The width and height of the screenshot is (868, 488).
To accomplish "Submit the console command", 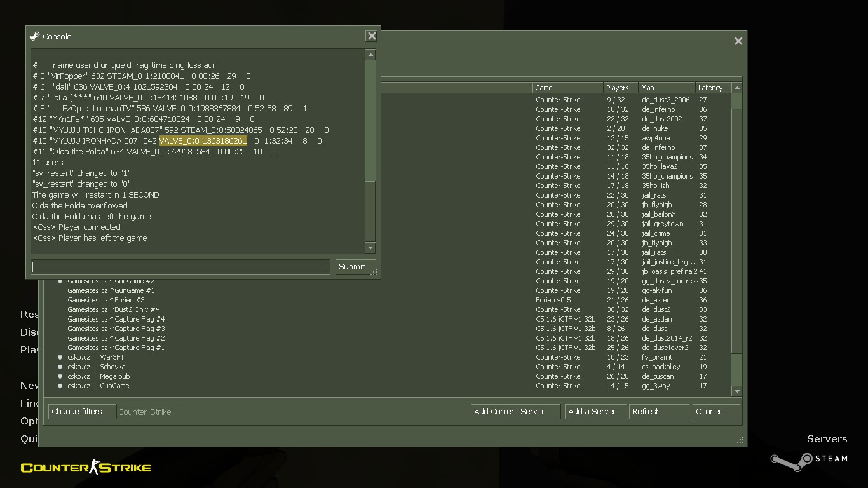I will point(355,267).
